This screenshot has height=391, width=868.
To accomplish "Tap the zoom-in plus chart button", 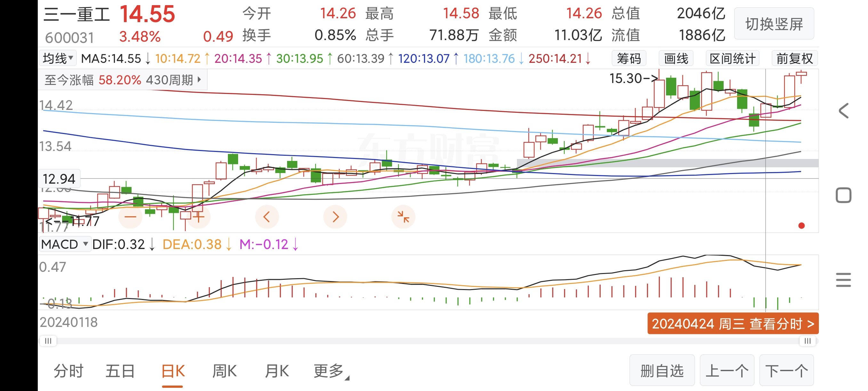I will pos(199,217).
